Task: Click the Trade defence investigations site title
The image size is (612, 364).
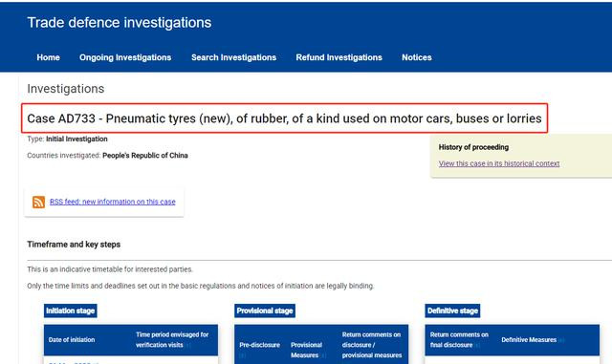Action: (x=120, y=23)
